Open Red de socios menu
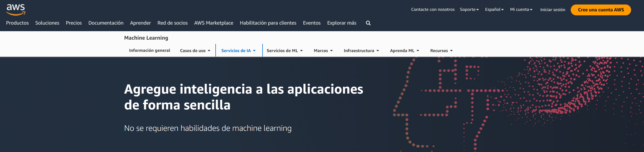This screenshot has width=644, height=152. [173, 23]
